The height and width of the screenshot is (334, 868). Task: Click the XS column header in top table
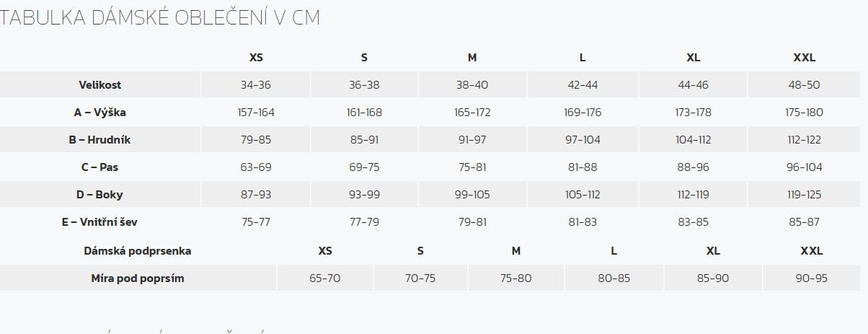pos(256,58)
